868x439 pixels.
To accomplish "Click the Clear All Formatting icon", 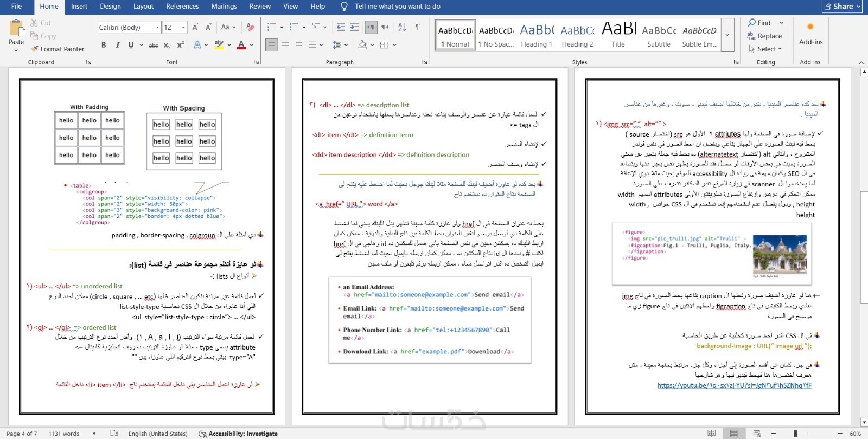I will [x=250, y=27].
